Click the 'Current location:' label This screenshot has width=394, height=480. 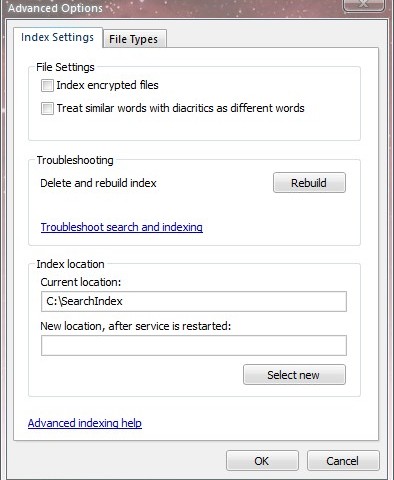point(81,282)
